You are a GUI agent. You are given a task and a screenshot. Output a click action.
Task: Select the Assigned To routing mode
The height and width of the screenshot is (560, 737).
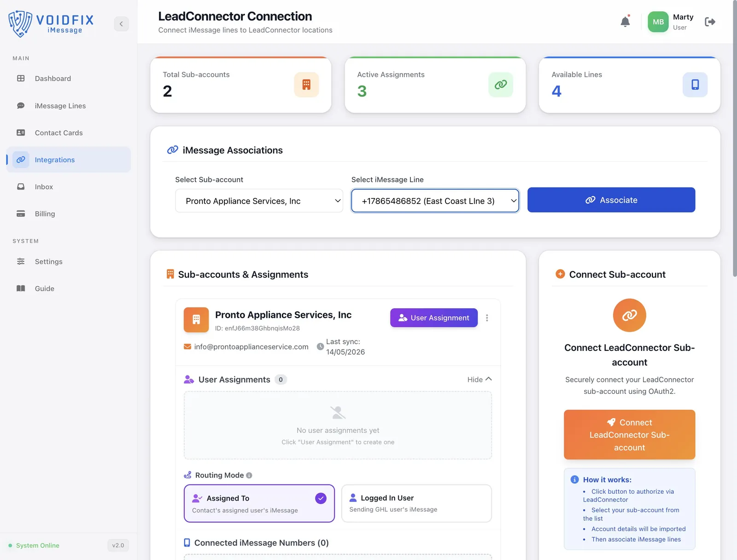click(x=259, y=503)
